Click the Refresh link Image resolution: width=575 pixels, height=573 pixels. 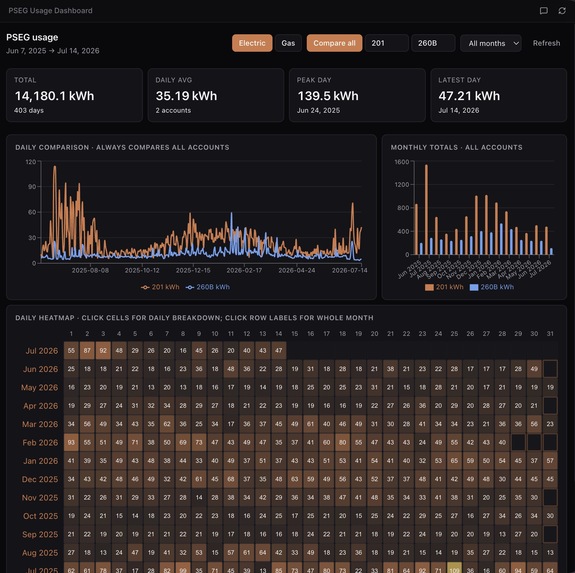tap(546, 43)
